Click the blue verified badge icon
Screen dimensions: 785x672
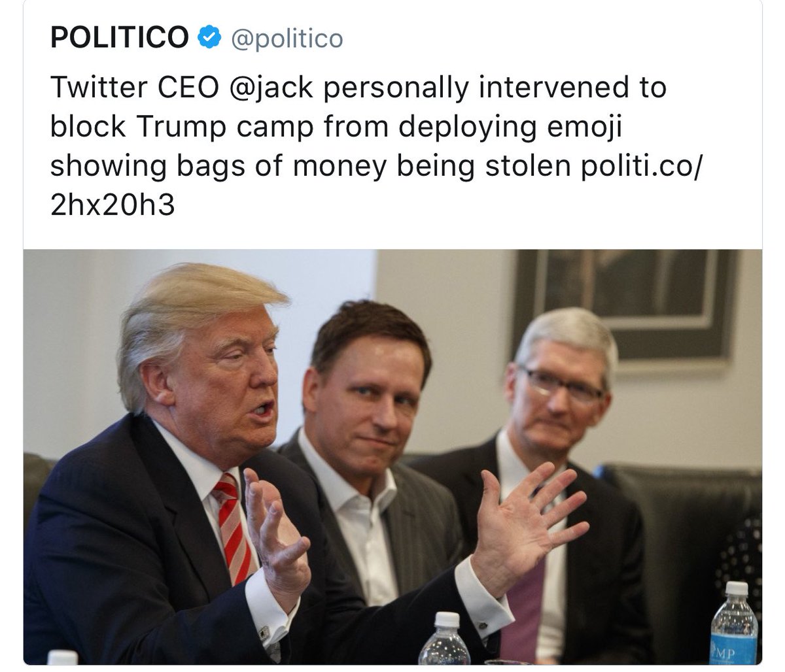[x=209, y=38]
